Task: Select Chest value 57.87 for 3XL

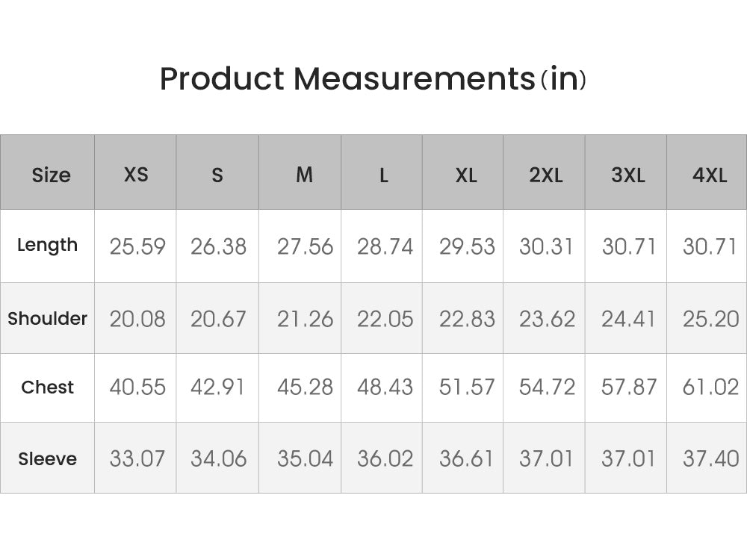Action: 629,388
